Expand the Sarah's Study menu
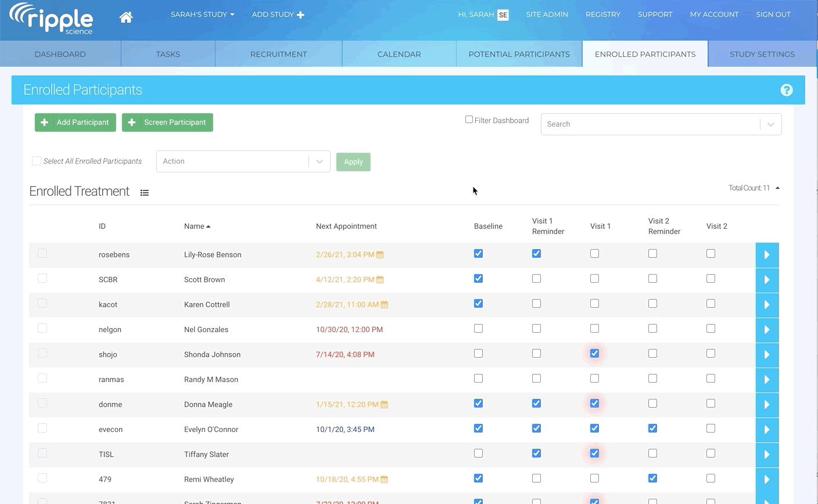The width and height of the screenshot is (818, 504). pos(202,15)
